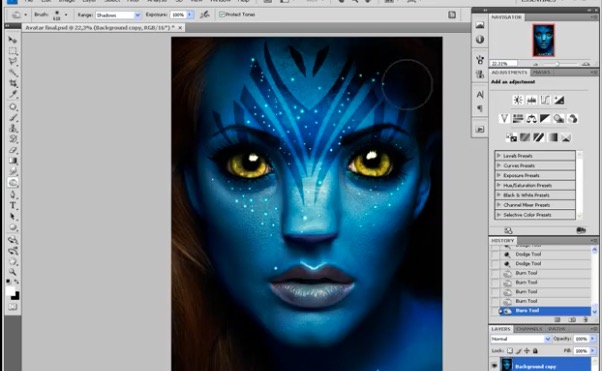
Task: Add an Exposure adjustment layer
Action: [x=559, y=100]
